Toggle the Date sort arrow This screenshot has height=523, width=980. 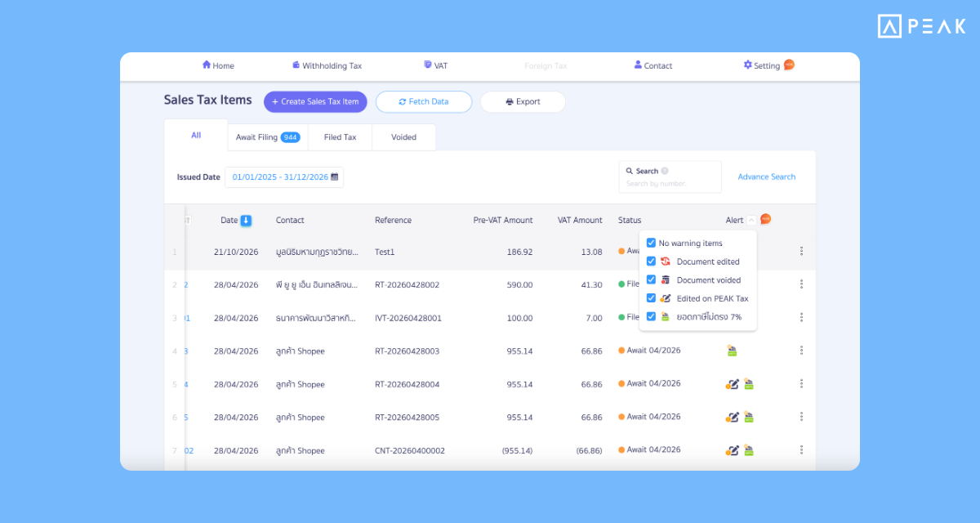pyautogui.click(x=247, y=219)
